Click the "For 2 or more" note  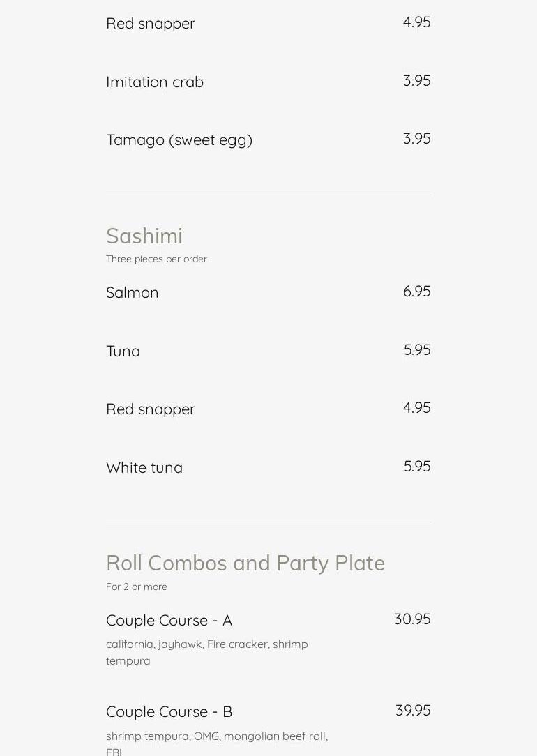pos(137,587)
